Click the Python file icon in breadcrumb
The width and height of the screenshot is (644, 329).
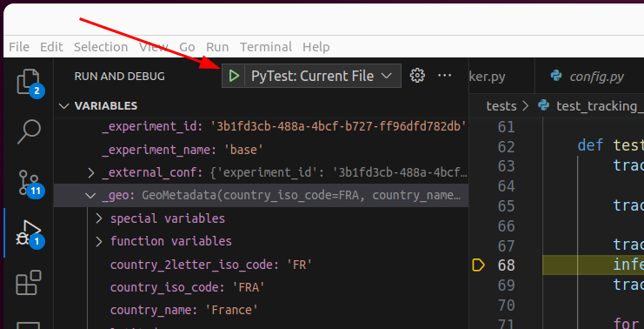coord(543,106)
